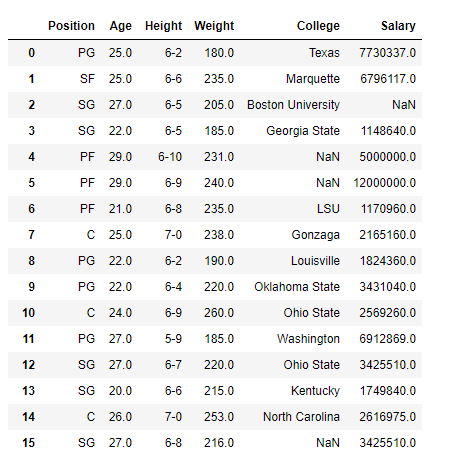Click the Position column header
The image size is (470, 456).
[71, 26]
